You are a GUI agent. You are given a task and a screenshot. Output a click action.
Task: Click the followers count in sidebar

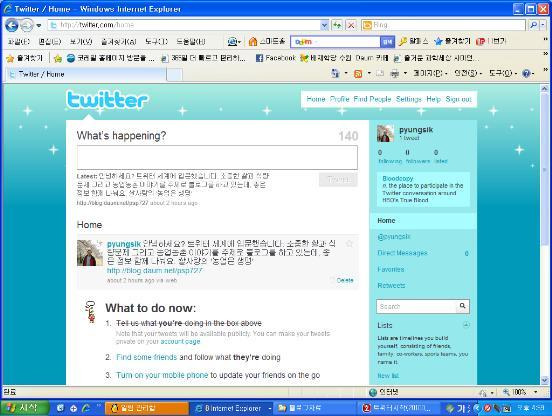pyautogui.click(x=418, y=157)
